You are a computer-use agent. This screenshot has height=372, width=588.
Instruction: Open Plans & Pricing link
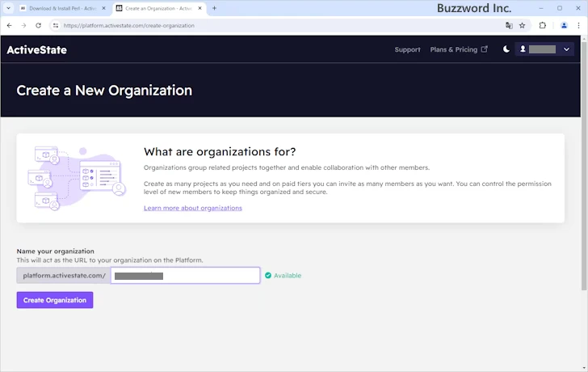pos(459,49)
